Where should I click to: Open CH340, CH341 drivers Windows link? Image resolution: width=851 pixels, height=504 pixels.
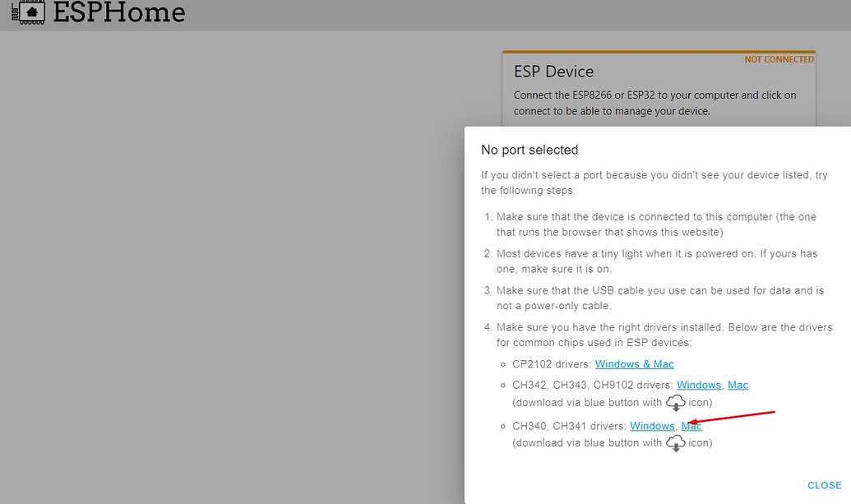[x=652, y=426]
